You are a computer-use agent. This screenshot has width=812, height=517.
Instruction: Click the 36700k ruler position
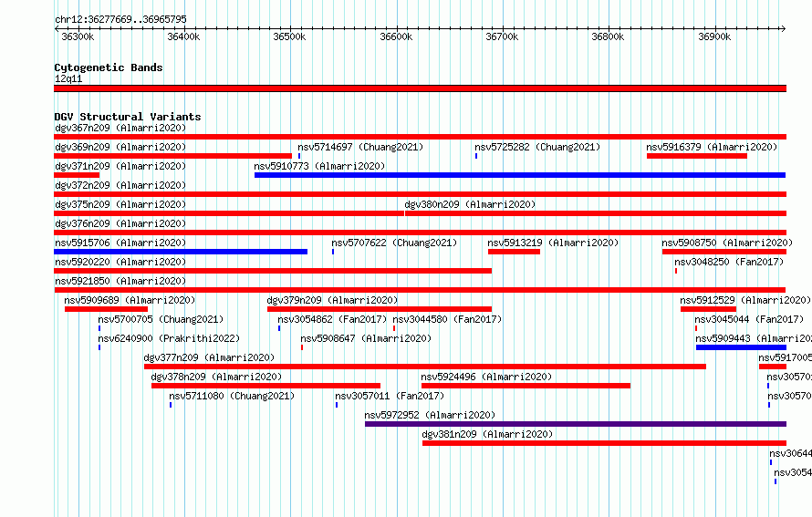coord(502,36)
